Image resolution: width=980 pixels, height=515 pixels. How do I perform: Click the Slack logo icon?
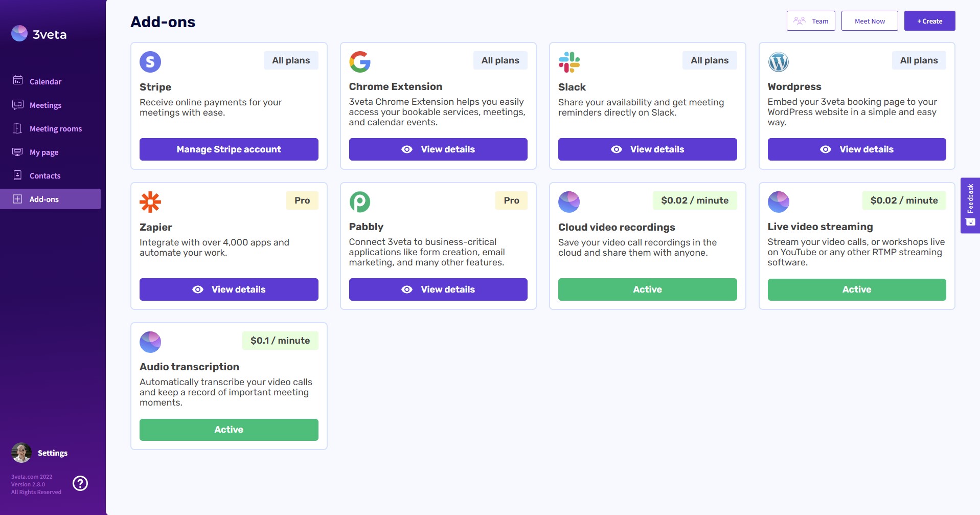click(569, 62)
